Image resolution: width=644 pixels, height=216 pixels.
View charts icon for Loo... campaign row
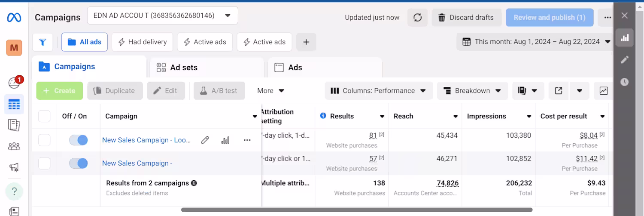pyautogui.click(x=225, y=140)
